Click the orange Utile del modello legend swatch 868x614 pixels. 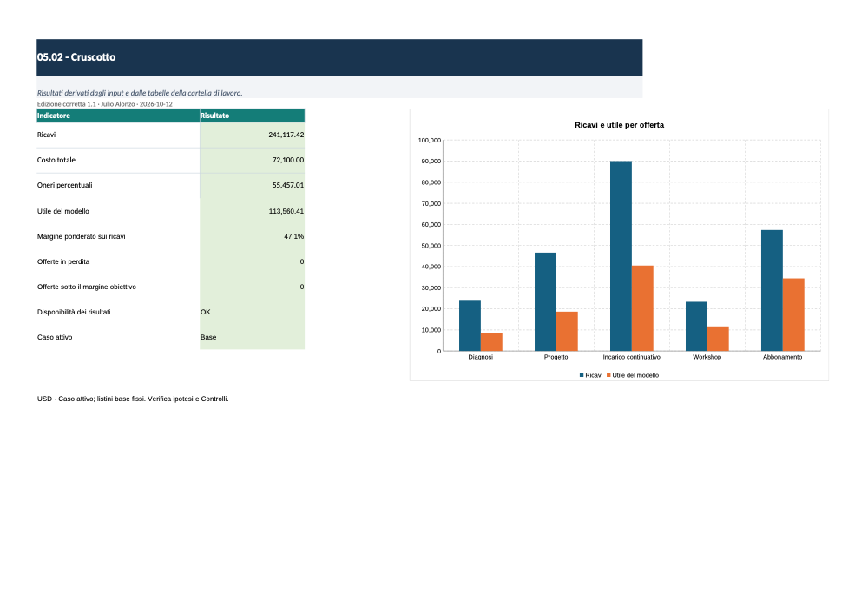tap(609, 375)
